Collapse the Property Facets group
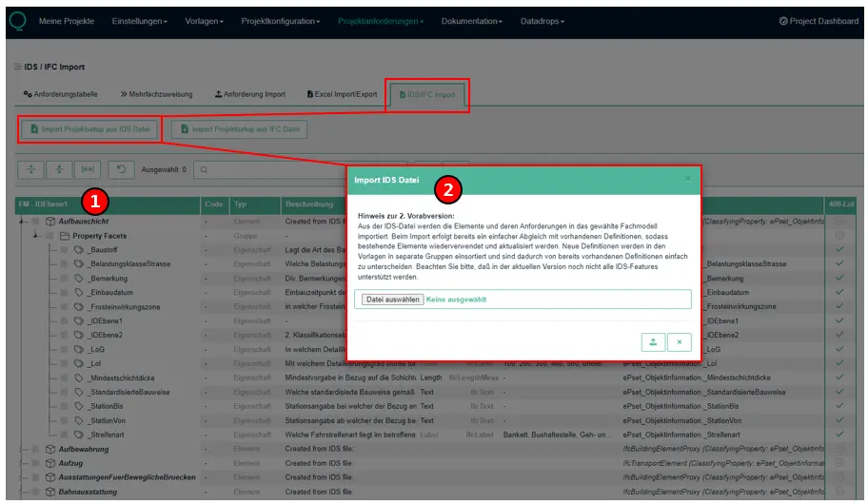868x504 pixels. pos(36,235)
